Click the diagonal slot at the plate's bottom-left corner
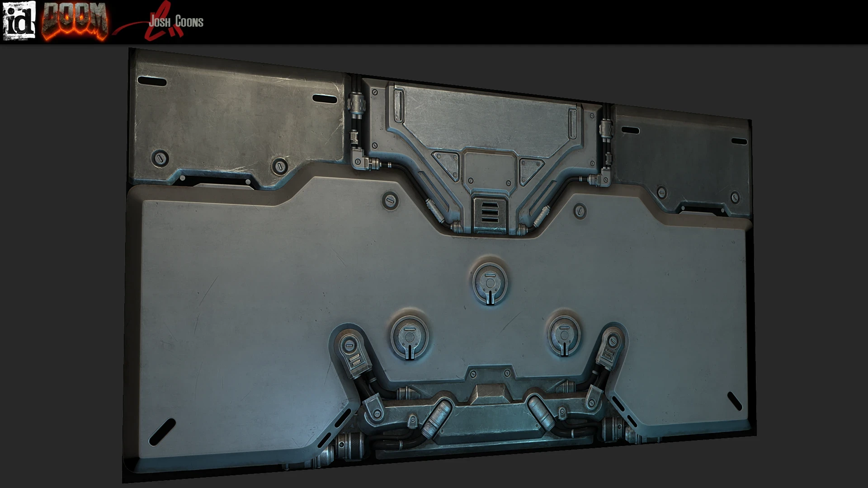 click(x=162, y=432)
